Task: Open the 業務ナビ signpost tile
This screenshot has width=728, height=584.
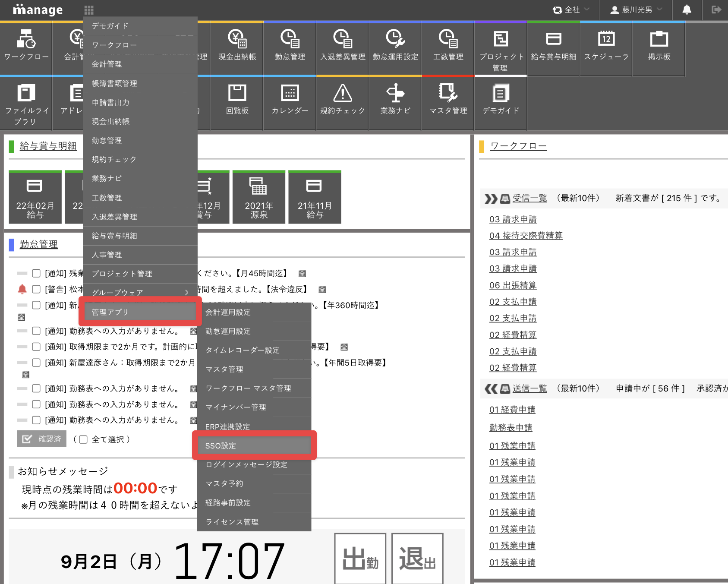Action: [395, 104]
